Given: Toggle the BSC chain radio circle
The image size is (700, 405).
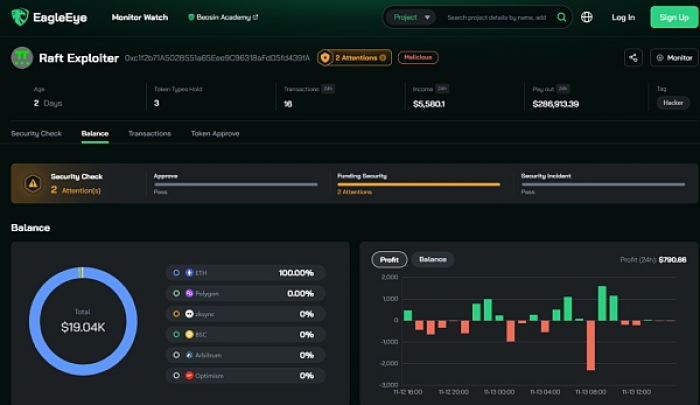Looking at the screenshot, I should [x=176, y=334].
